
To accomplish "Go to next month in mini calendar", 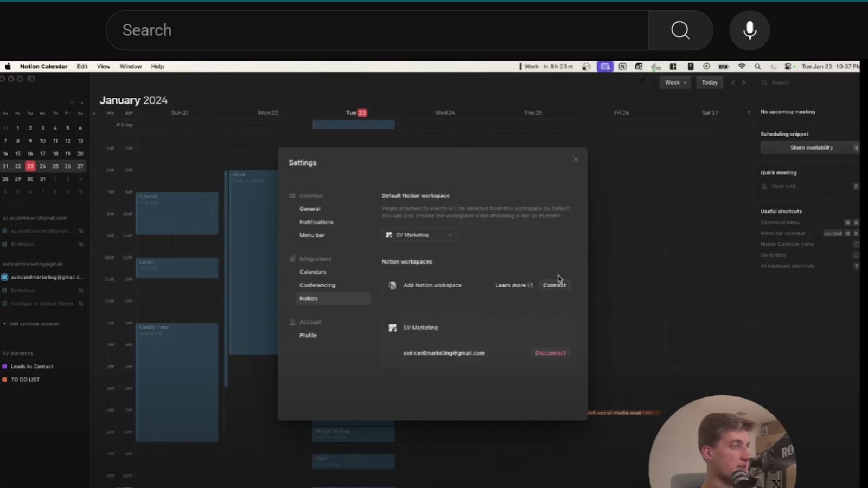I will pyautogui.click(x=82, y=102).
